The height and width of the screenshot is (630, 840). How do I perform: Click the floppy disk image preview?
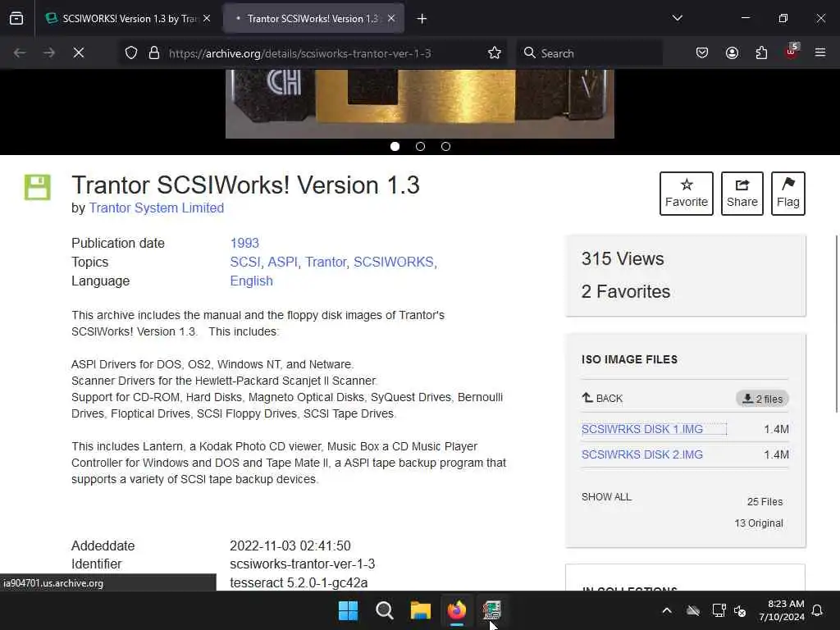(x=419, y=103)
